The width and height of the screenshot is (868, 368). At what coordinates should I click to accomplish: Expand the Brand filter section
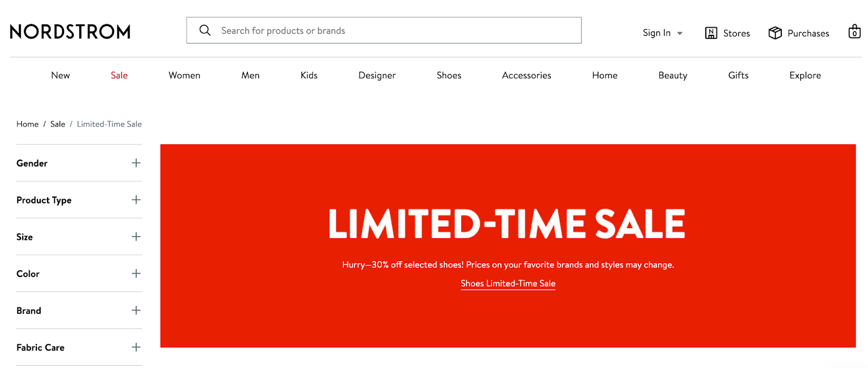(x=136, y=310)
